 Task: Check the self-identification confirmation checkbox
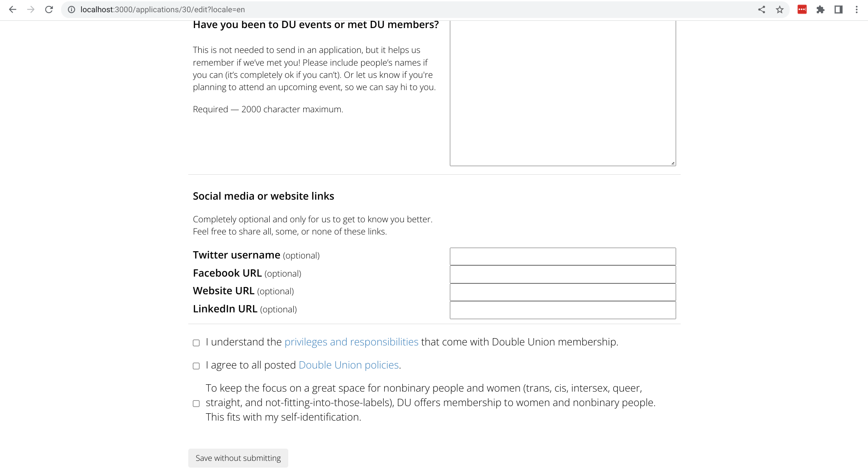point(196,403)
